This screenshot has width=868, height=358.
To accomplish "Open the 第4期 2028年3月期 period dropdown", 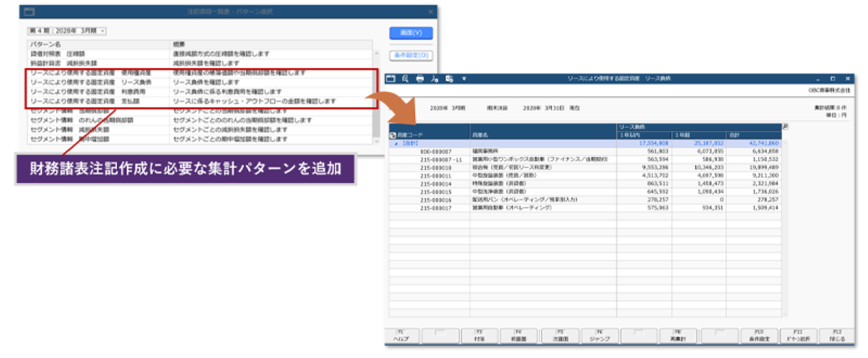I will pyautogui.click(x=67, y=30).
